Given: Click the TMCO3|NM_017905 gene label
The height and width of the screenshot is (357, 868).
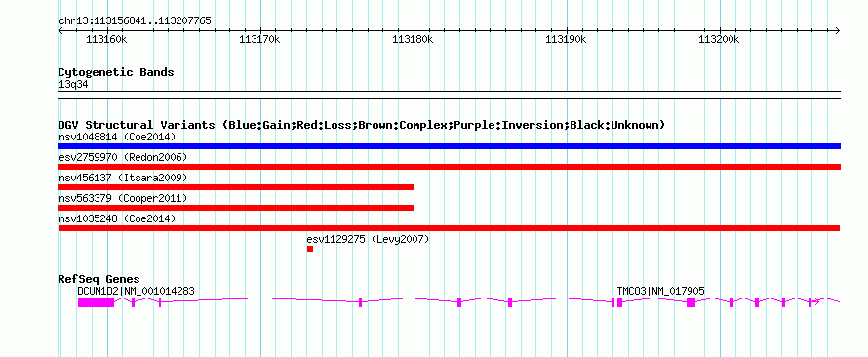Looking at the screenshot, I should pyautogui.click(x=661, y=291).
